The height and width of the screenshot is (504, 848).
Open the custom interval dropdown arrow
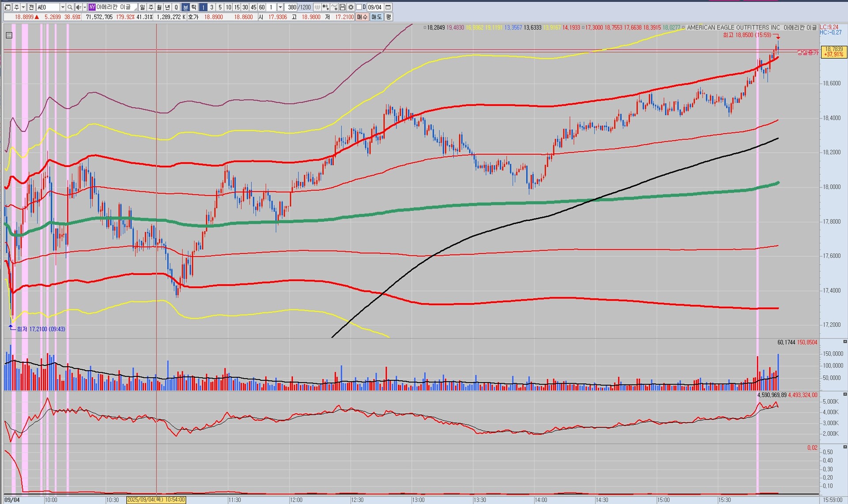point(280,8)
